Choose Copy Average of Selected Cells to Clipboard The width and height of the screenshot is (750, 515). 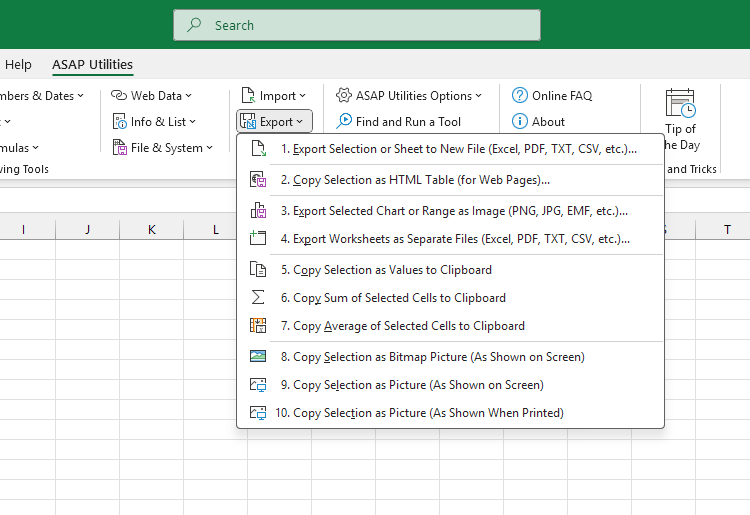pyautogui.click(x=451, y=326)
